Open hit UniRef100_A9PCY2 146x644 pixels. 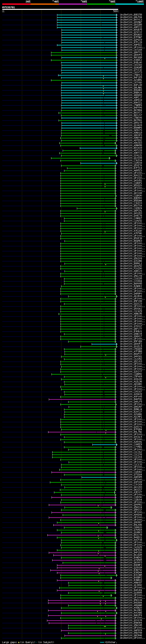pos(131,27)
